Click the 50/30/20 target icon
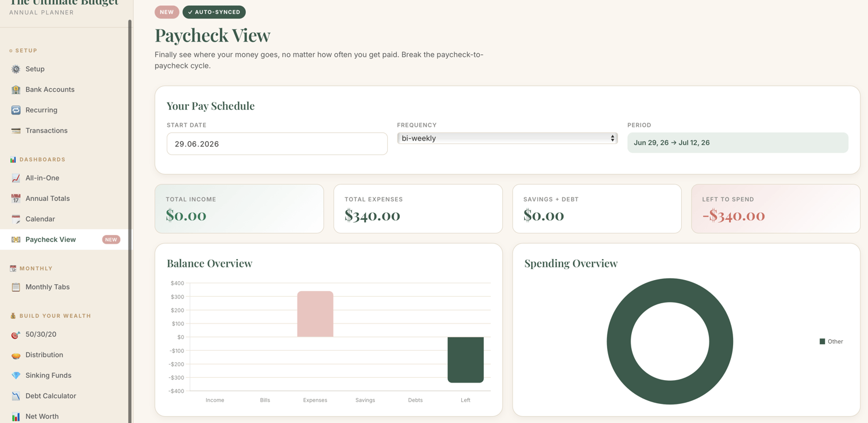 (16, 334)
